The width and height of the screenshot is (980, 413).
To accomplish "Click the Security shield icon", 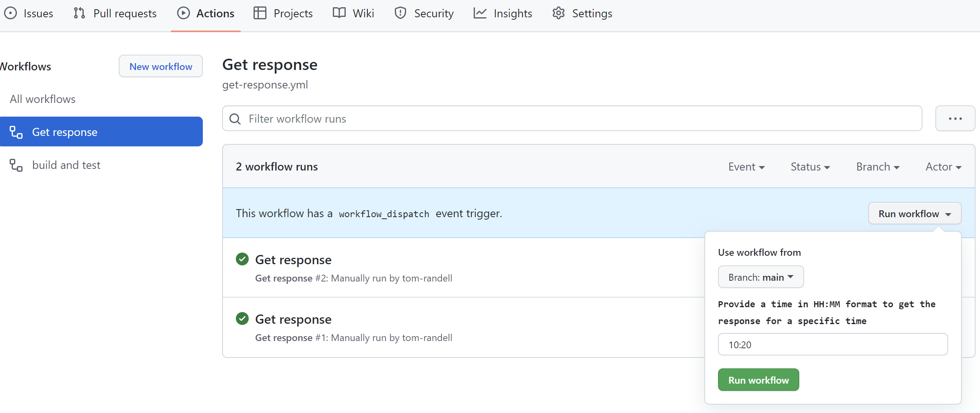I will coord(400,13).
